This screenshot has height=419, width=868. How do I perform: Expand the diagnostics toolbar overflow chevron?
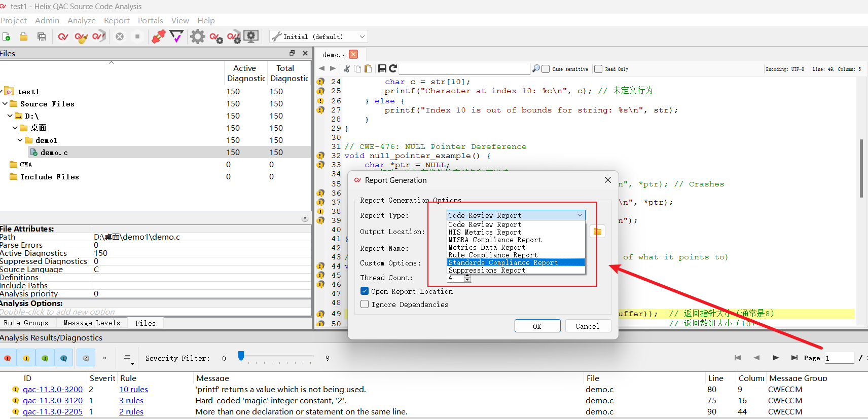click(x=105, y=358)
